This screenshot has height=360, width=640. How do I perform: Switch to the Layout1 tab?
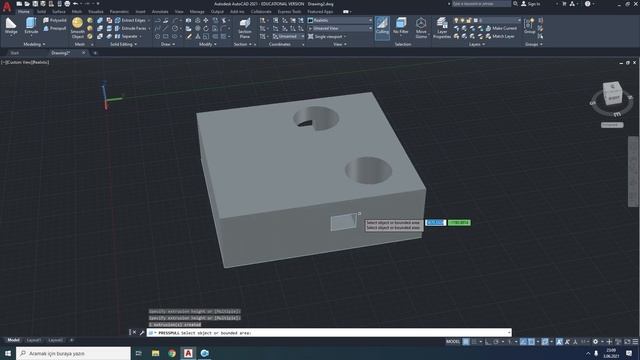tap(33, 340)
